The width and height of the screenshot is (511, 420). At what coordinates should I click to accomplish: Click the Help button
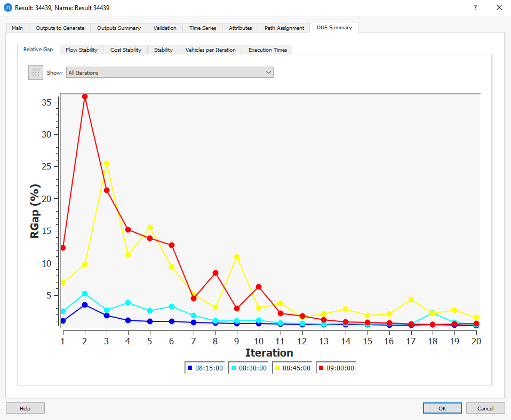click(25, 408)
